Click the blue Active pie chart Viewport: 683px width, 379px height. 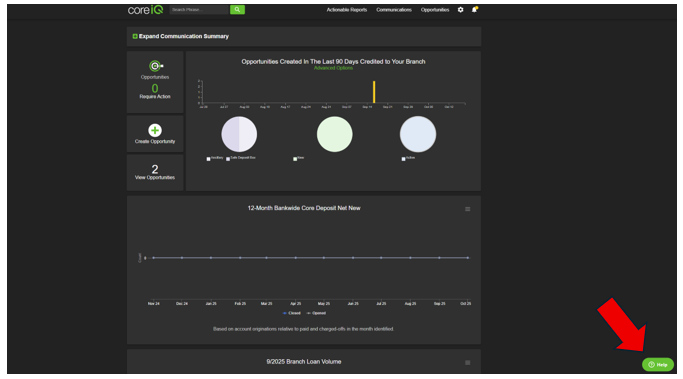pyautogui.click(x=418, y=134)
